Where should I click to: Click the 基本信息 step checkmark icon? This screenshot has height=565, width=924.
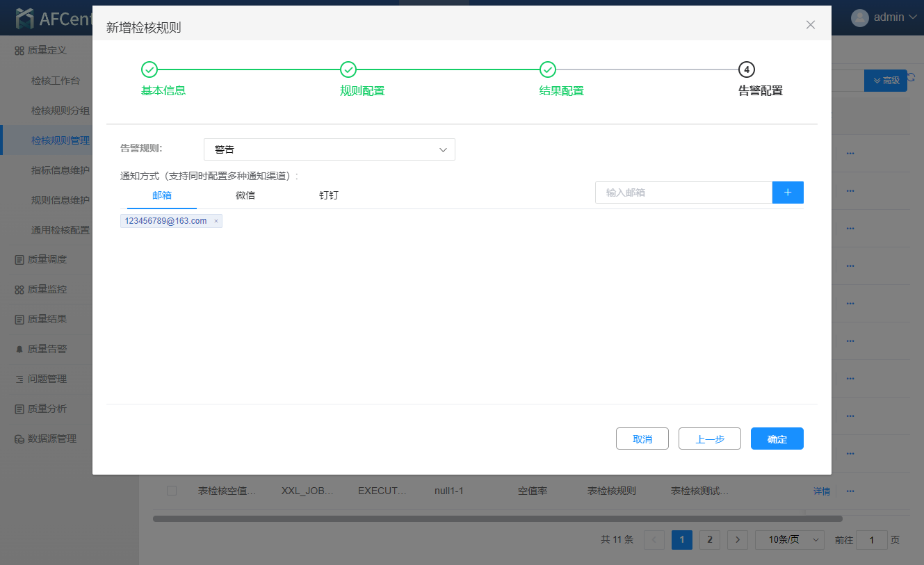149,69
